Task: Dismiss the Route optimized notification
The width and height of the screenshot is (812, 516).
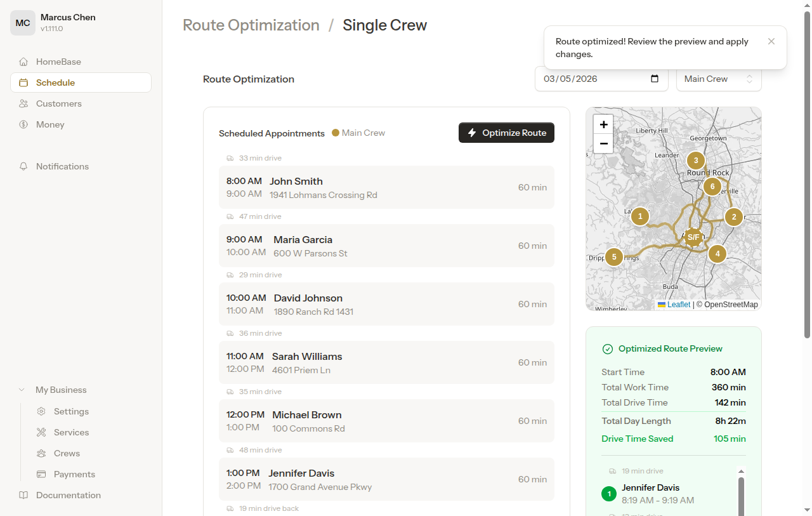Action: pos(771,41)
